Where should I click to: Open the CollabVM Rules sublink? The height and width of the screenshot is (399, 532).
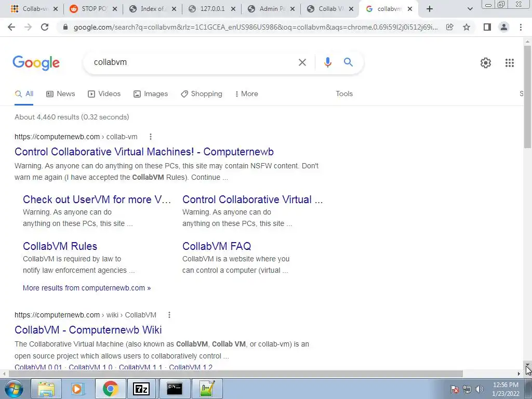(x=60, y=246)
